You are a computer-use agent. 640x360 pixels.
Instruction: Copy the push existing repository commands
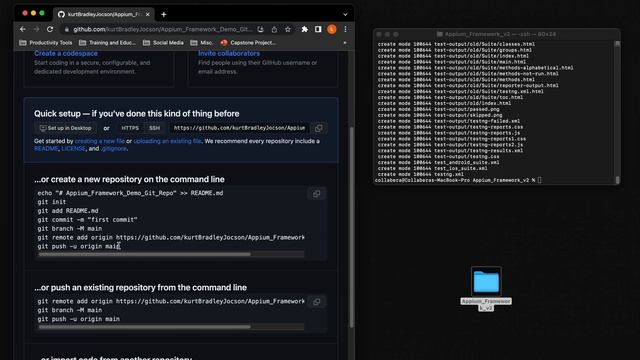click(x=316, y=302)
